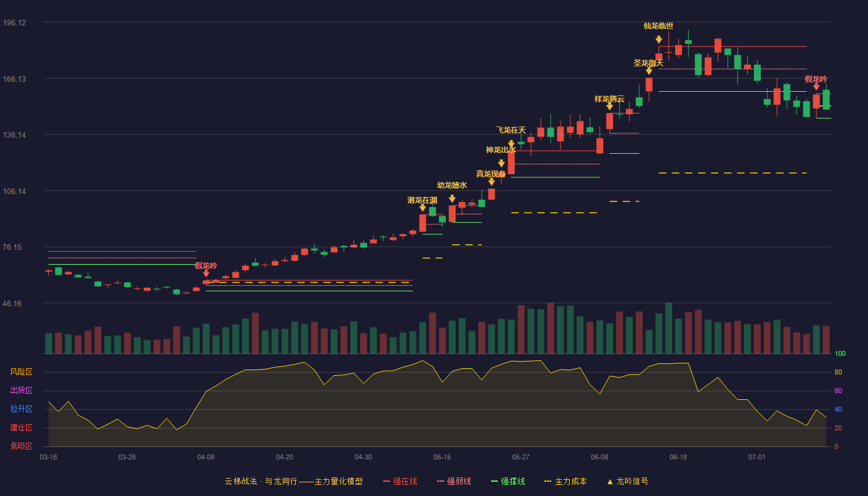Select the 仙龙临世 signal label
The width and height of the screenshot is (868, 496).
click(x=658, y=25)
